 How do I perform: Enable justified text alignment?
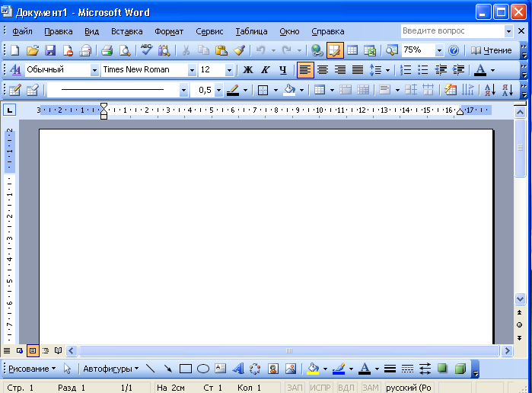(357, 70)
